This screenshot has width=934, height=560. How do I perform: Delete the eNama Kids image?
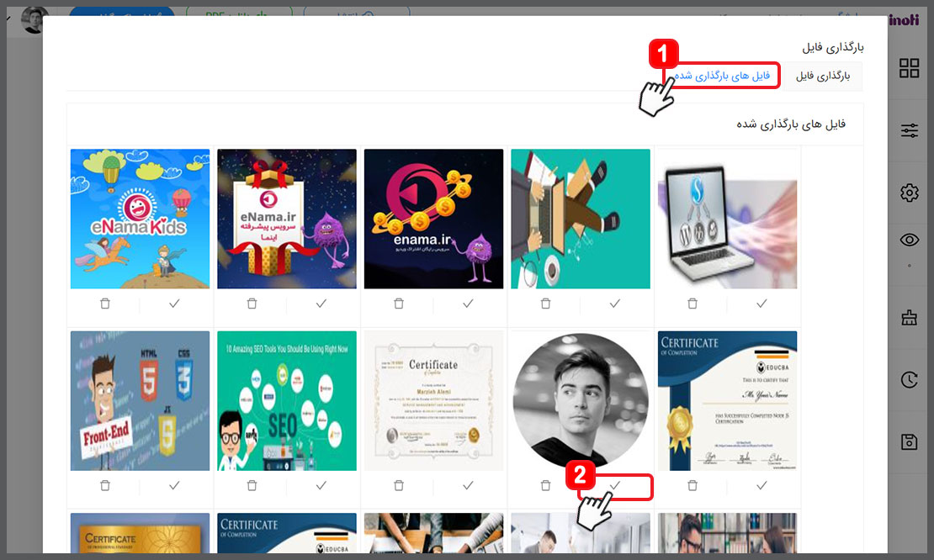[105, 304]
